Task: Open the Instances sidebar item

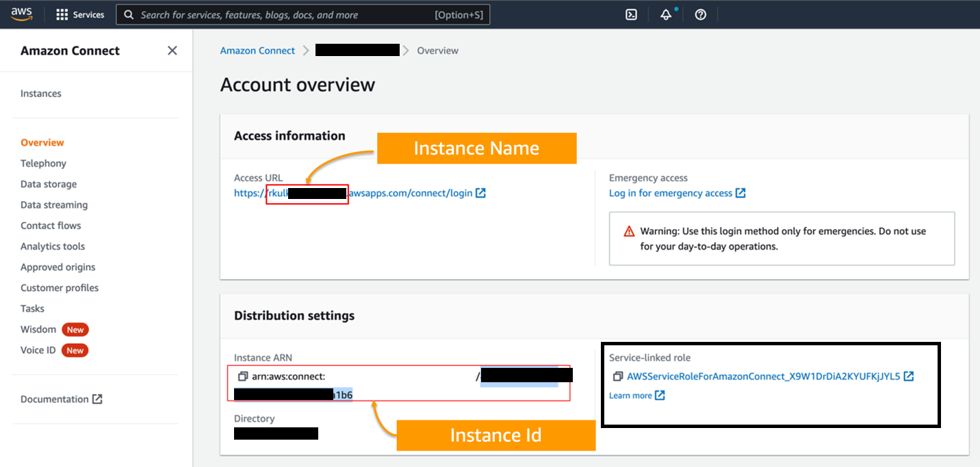Action: 41,94
